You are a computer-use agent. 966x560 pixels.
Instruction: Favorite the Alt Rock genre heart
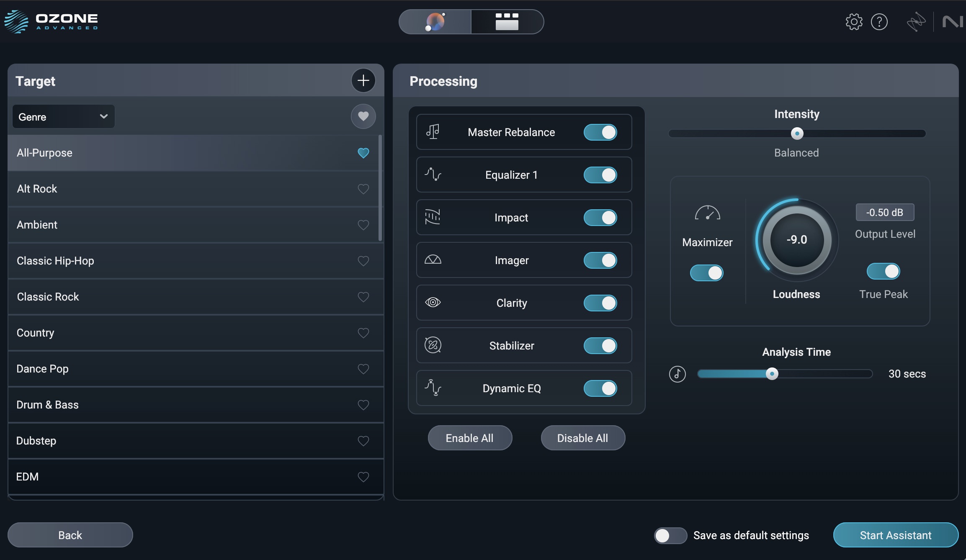pyautogui.click(x=363, y=189)
